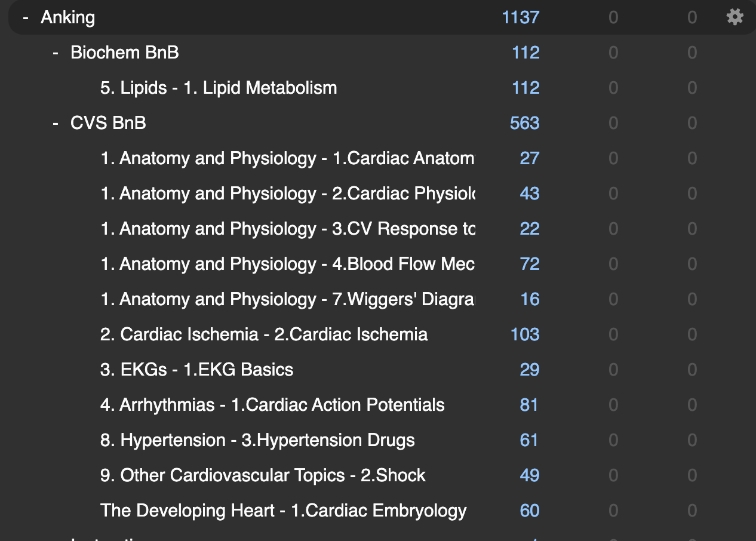Image resolution: width=756 pixels, height=541 pixels.
Task: Select the Cardiac Physiology deck
Action: pyautogui.click(x=287, y=193)
